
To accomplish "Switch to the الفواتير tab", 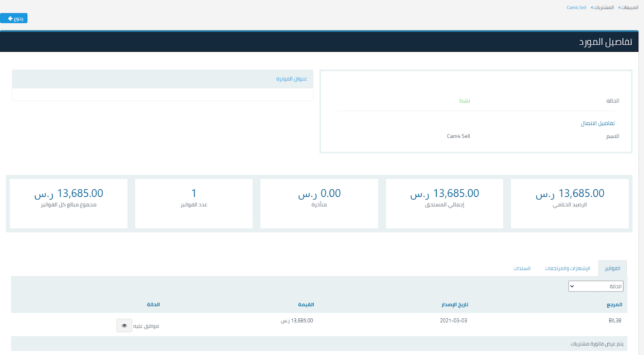I will 612,269.
